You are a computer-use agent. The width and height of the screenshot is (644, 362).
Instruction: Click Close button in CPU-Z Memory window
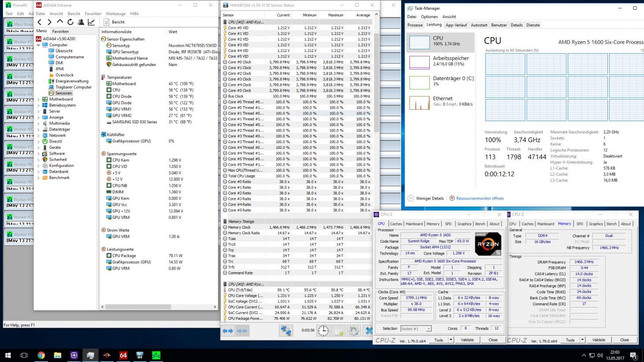(x=625, y=340)
